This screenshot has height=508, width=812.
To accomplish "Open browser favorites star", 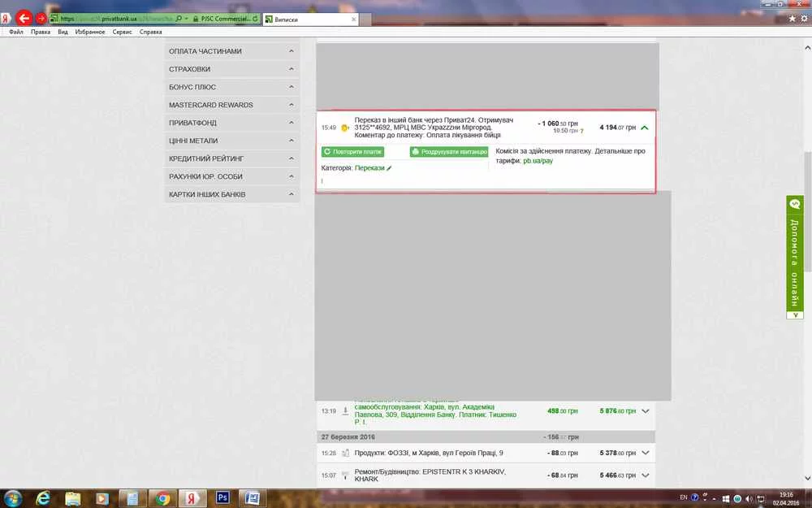I will [793, 18].
